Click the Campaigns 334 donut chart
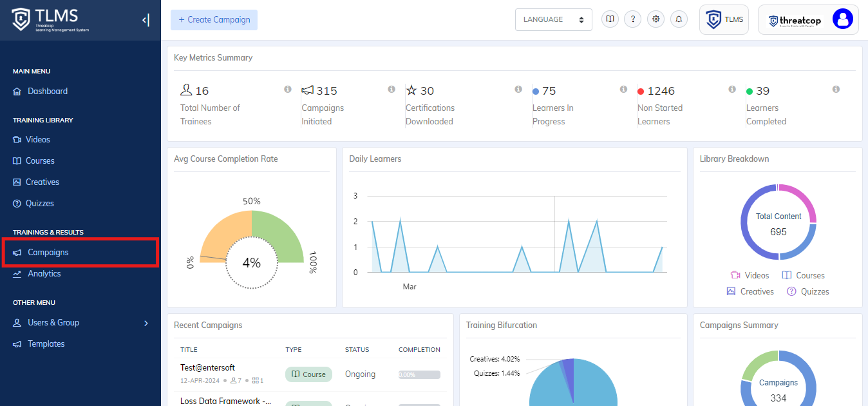This screenshot has height=406, width=868. pos(778,379)
